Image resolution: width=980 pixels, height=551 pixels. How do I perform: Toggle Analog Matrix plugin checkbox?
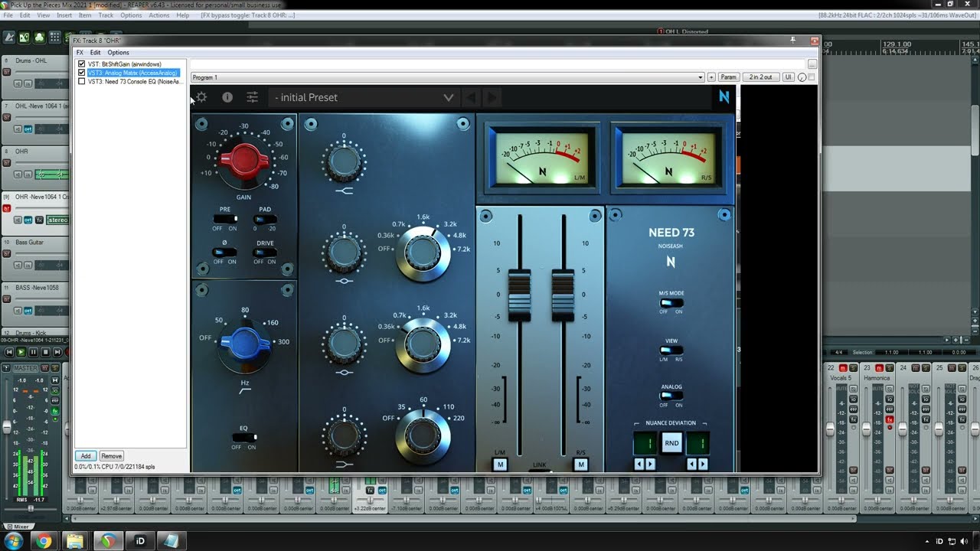(82, 73)
